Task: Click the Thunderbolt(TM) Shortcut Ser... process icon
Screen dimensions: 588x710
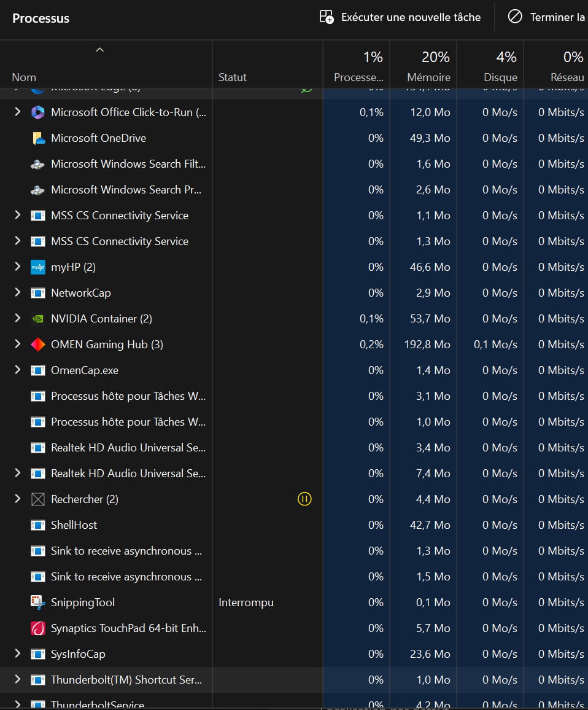Action: (37, 680)
